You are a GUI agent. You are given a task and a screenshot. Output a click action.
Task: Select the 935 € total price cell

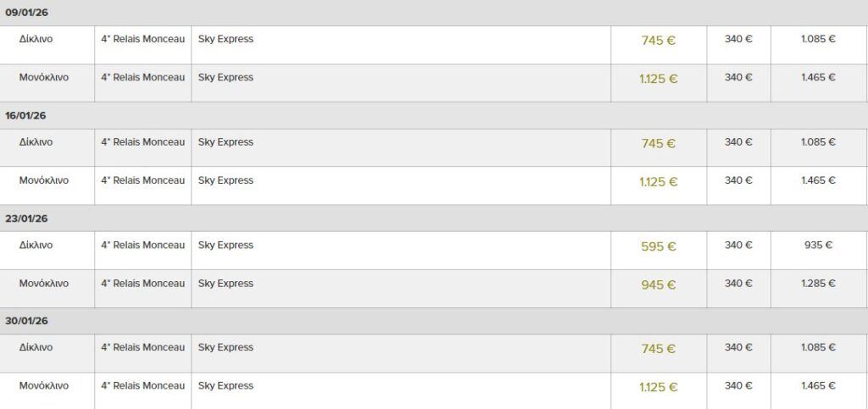818,246
